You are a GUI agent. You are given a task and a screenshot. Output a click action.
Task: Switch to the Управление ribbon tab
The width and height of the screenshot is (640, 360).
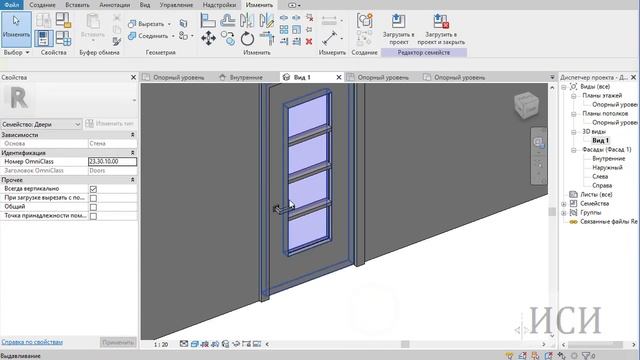(x=176, y=5)
